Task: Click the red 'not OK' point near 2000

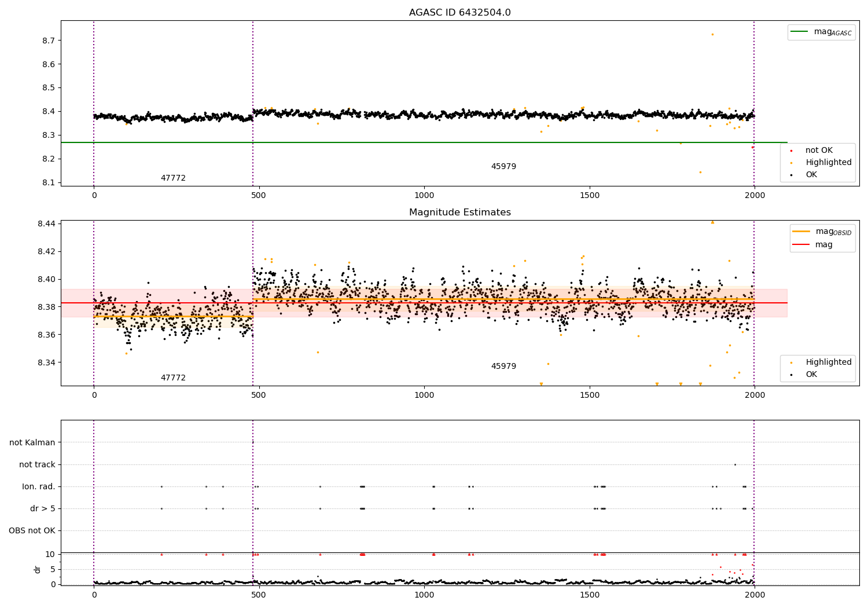Action: [x=752, y=147]
